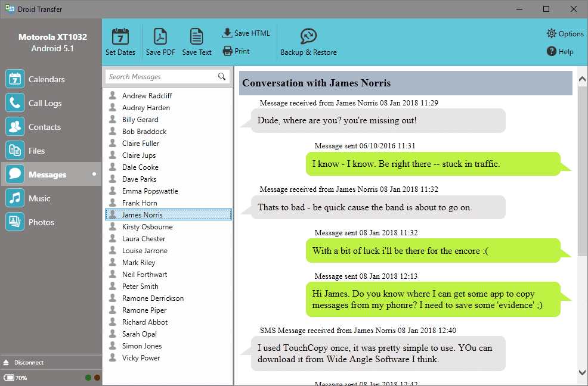Select Richard Abbot conversation
Screen dimensions: 588x386
click(x=168, y=322)
